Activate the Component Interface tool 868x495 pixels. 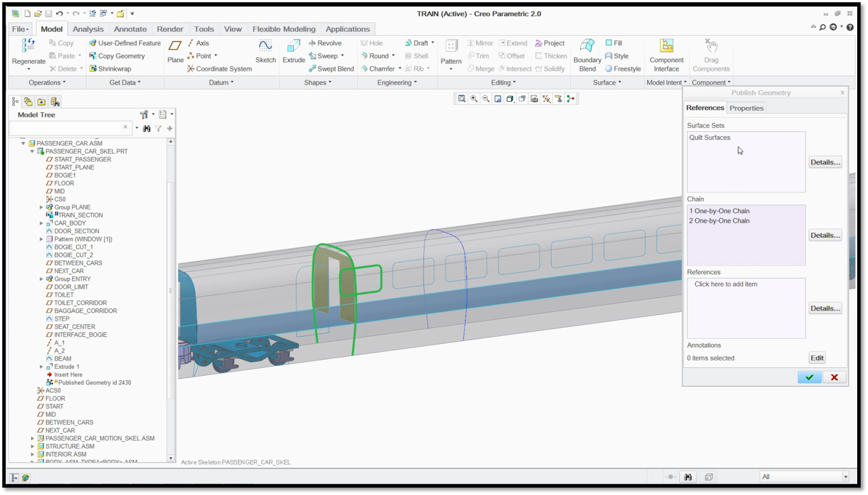tap(666, 55)
